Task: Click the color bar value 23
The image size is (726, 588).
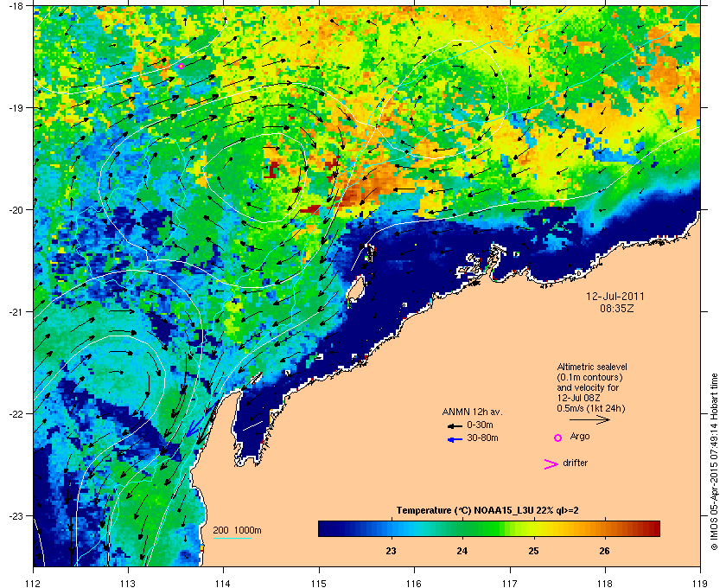Action: pyautogui.click(x=392, y=551)
